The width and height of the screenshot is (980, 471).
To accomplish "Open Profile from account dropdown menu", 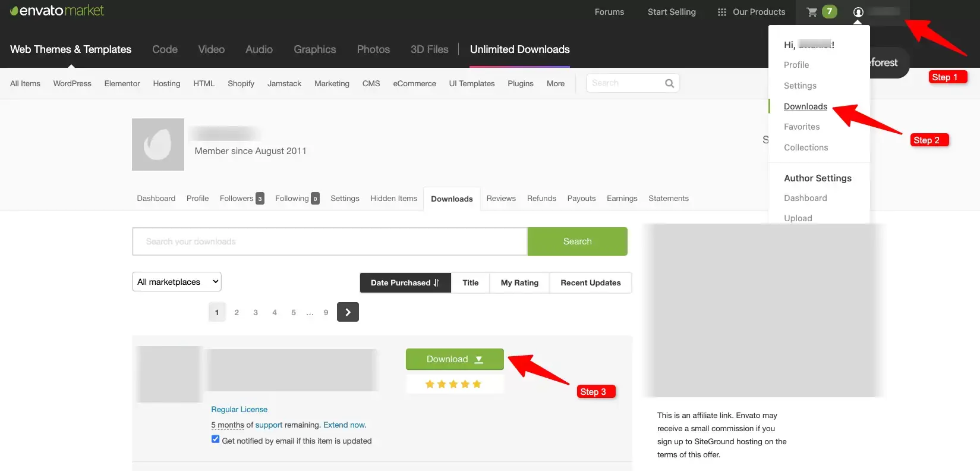I will pos(796,65).
